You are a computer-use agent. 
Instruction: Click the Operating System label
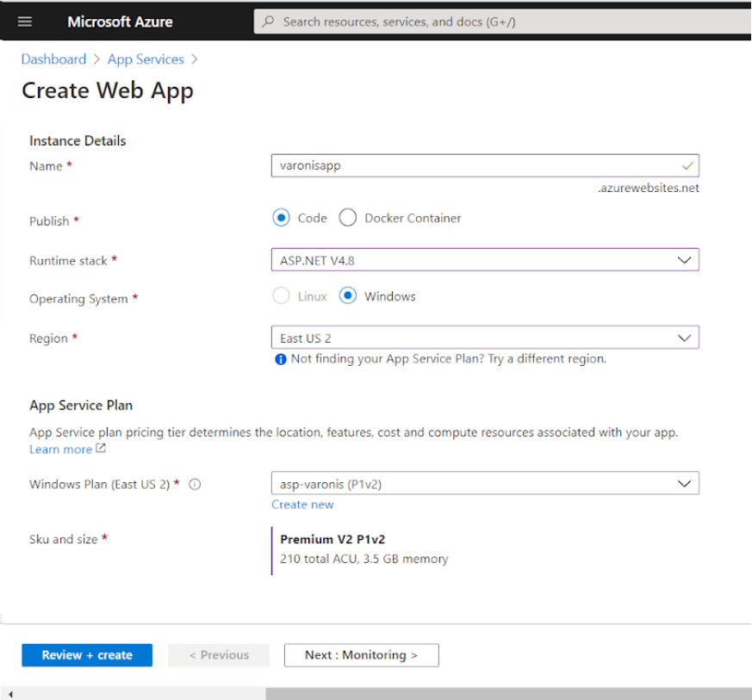(x=78, y=299)
